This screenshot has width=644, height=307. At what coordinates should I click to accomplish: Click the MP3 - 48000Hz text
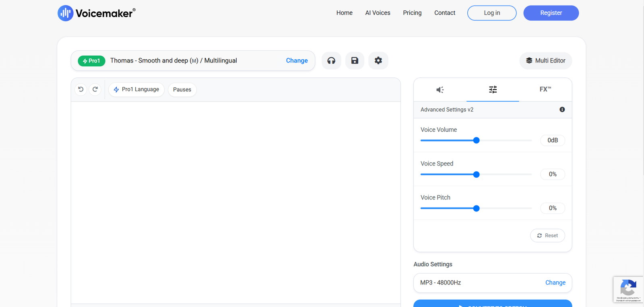[x=440, y=283]
